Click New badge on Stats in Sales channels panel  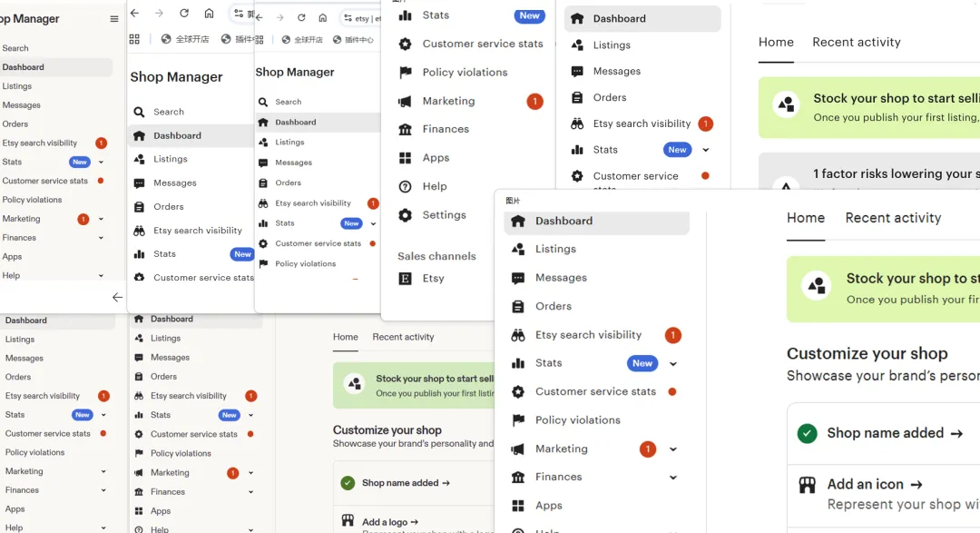pyautogui.click(x=529, y=15)
